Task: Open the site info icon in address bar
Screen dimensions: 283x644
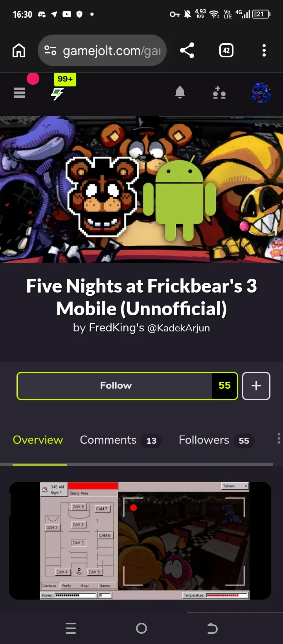Action: point(50,50)
